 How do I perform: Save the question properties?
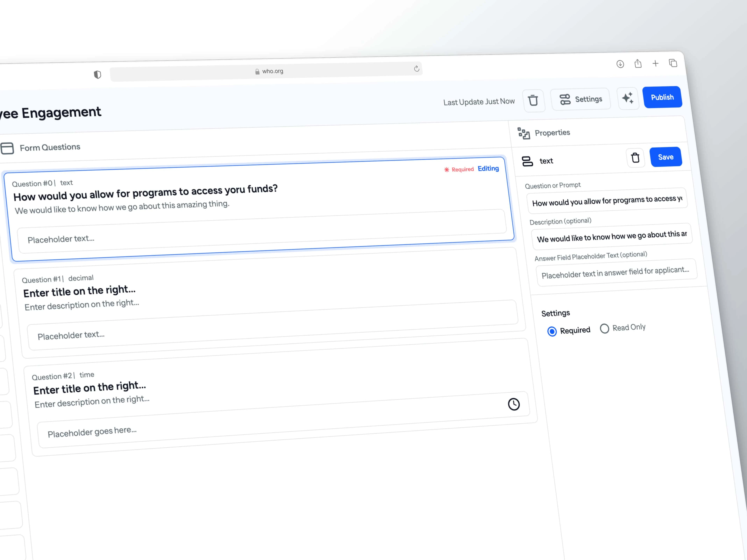(x=666, y=157)
